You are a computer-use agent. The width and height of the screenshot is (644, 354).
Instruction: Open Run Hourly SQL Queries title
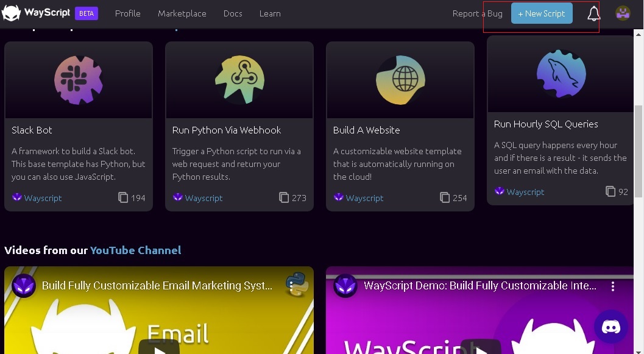point(546,124)
